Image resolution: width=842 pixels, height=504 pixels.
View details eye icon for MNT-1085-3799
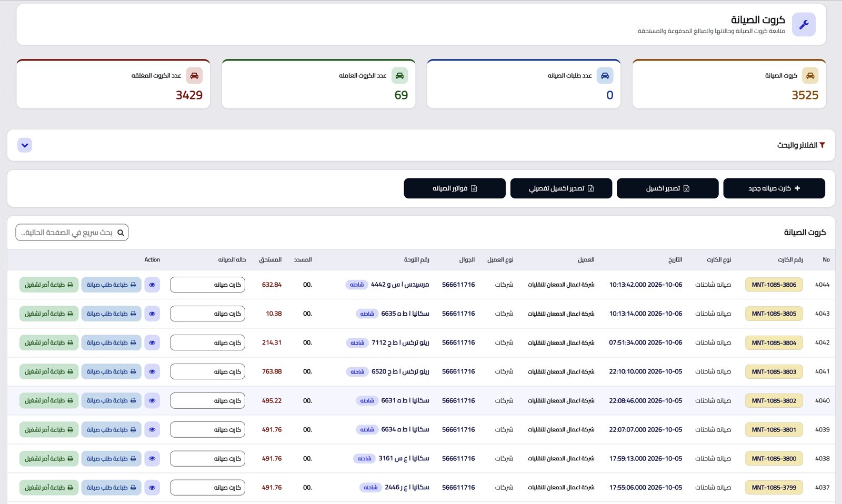pos(152,487)
